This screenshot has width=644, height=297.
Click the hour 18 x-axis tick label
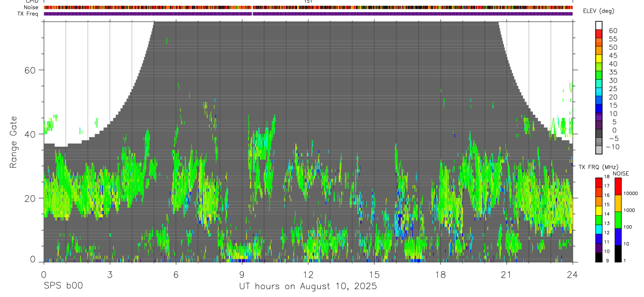point(441,274)
